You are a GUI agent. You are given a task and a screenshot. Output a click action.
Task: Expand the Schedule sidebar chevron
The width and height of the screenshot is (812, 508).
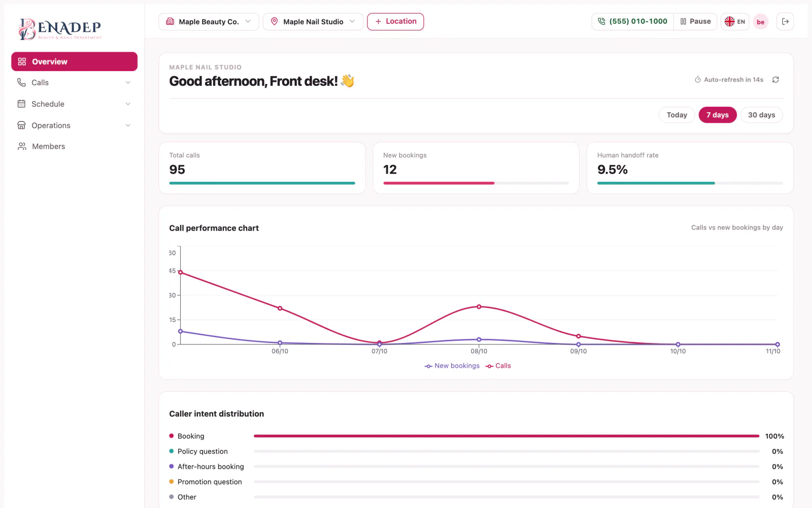pos(128,104)
